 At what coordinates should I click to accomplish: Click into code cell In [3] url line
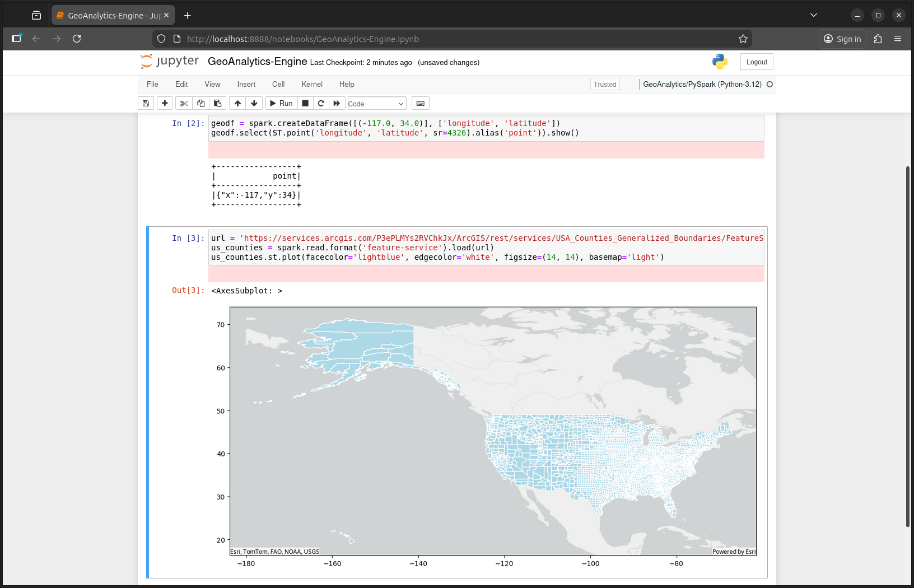pyautogui.click(x=487, y=238)
